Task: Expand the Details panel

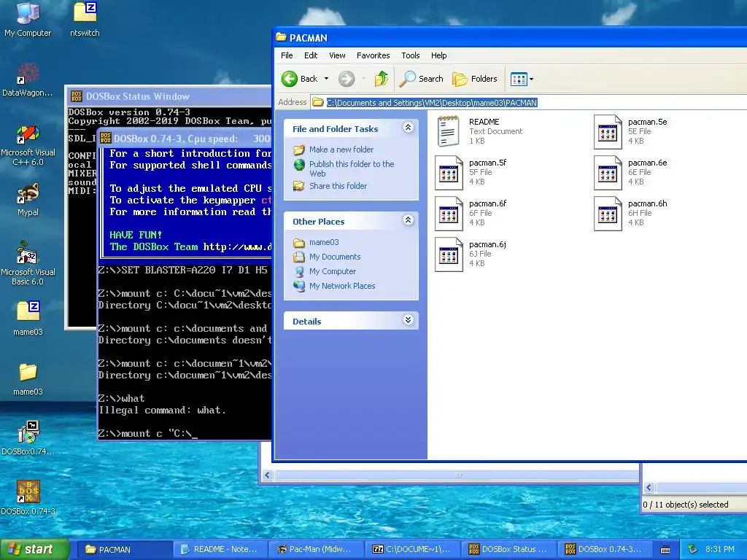Action: (x=409, y=320)
